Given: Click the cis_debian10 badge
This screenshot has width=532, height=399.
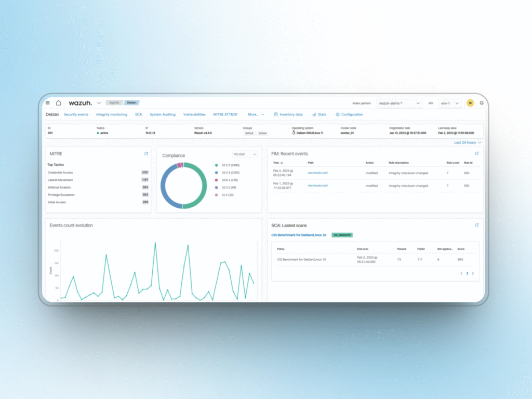Looking at the screenshot, I should (x=342, y=235).
